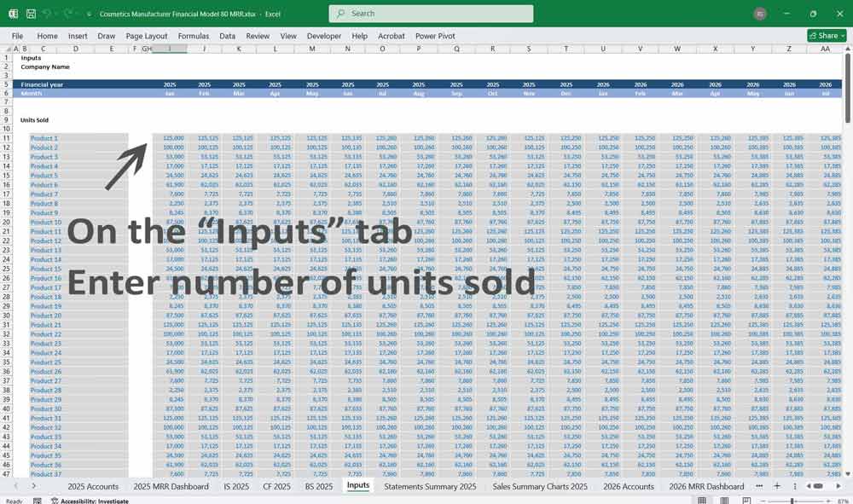
Task: Select column M header
Action: 312,49
